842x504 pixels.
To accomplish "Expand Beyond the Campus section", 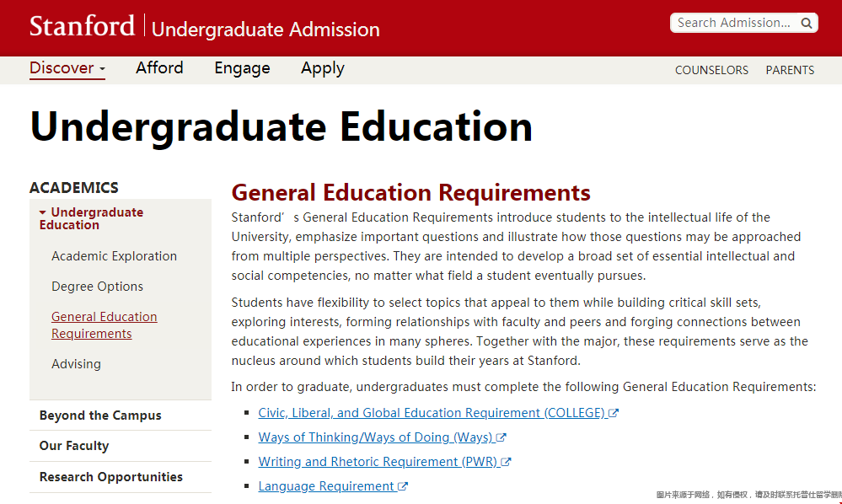I will (x=100, y=416).
